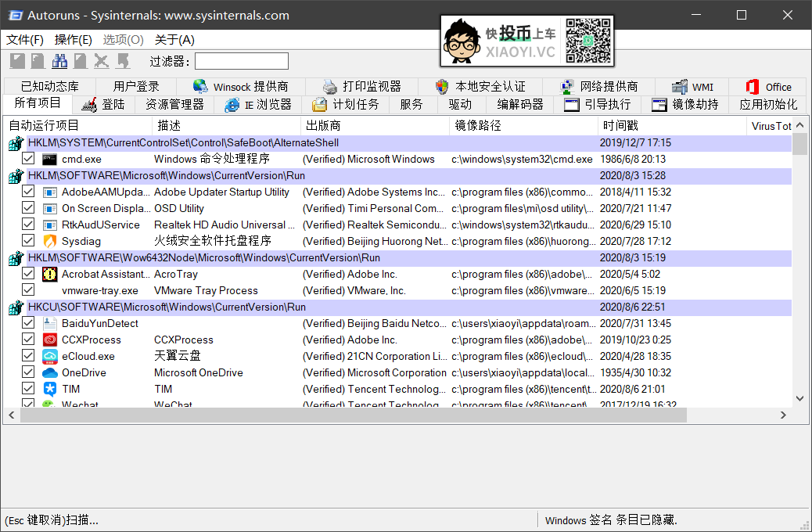Open the 文件(F) menu

point(24,40)
